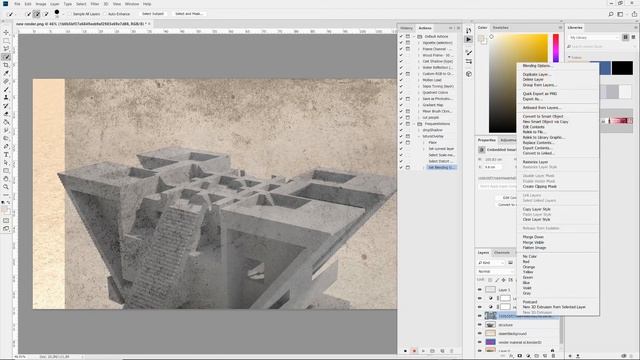Switch Libraries to grid view icon
640x360 pixels.
(x=625, y=37)
